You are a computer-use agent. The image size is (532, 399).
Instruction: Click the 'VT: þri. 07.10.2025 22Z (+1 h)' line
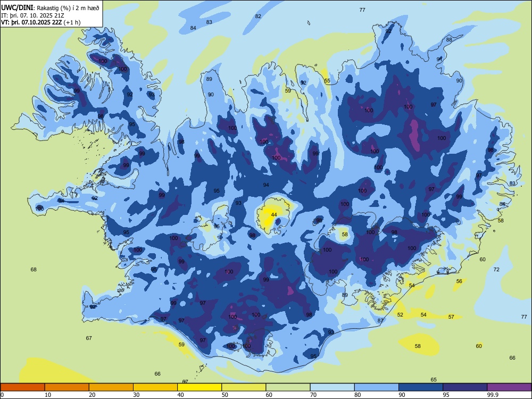(x=41, y=22)
